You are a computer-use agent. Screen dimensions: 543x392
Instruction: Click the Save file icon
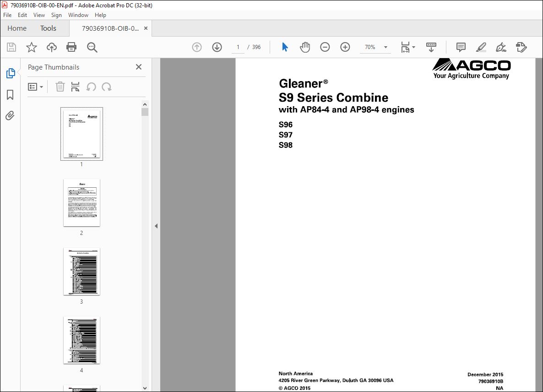click(11, 47)
